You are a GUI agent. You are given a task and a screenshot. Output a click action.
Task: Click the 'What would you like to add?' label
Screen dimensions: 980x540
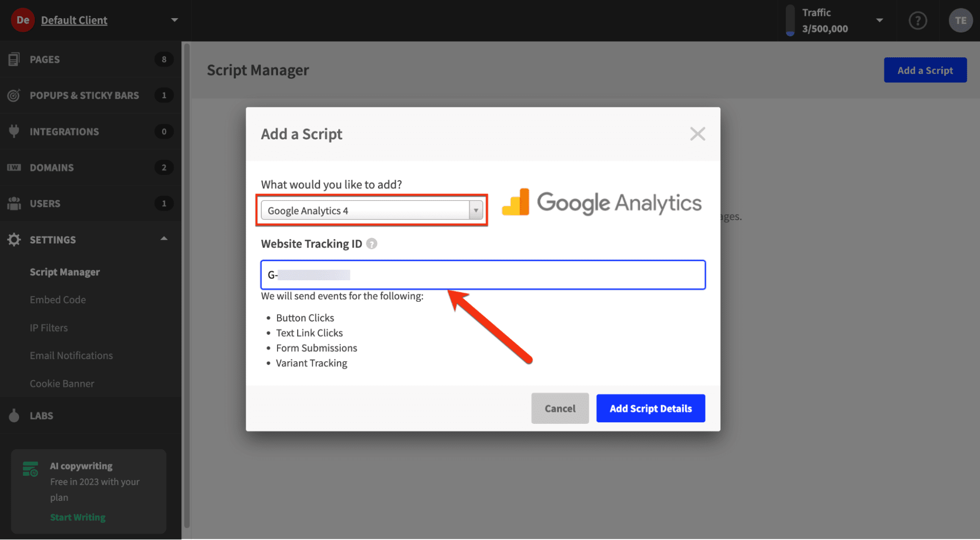331,185
